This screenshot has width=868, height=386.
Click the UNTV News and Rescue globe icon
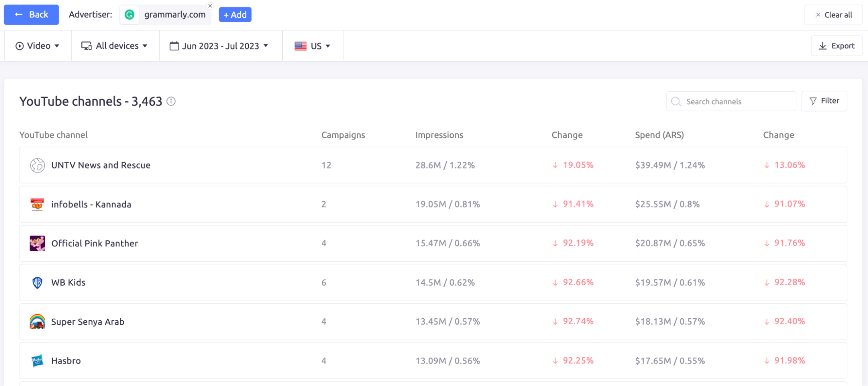coord(37,165)
